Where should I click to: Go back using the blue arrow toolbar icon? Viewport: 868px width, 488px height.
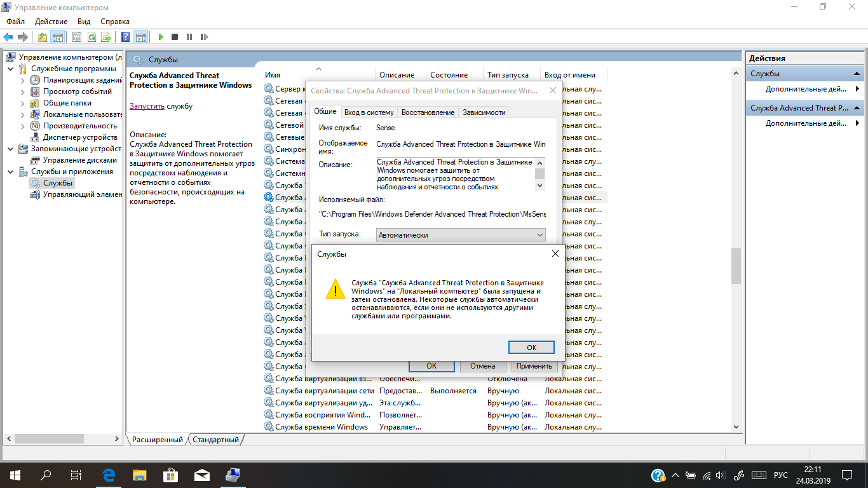point(8,37)
